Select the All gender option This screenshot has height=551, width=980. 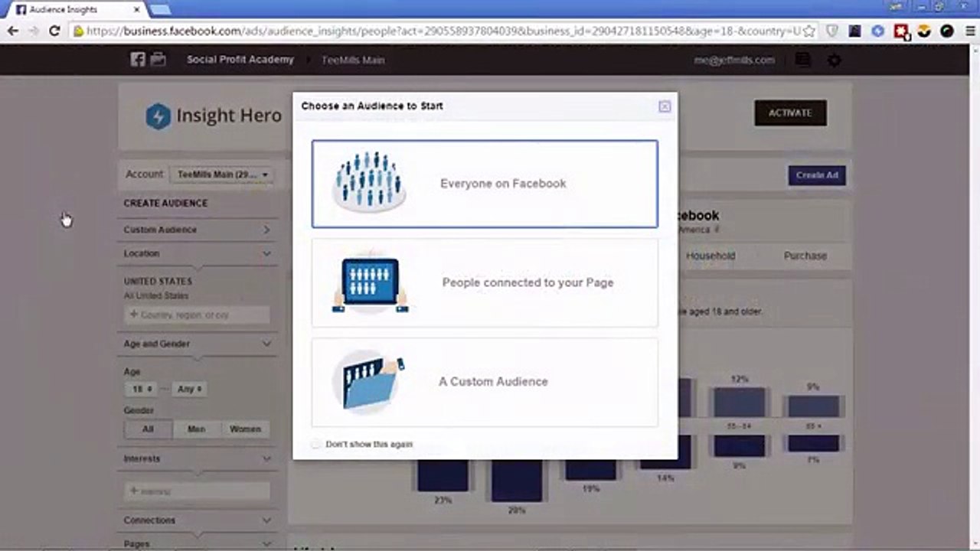149,429
